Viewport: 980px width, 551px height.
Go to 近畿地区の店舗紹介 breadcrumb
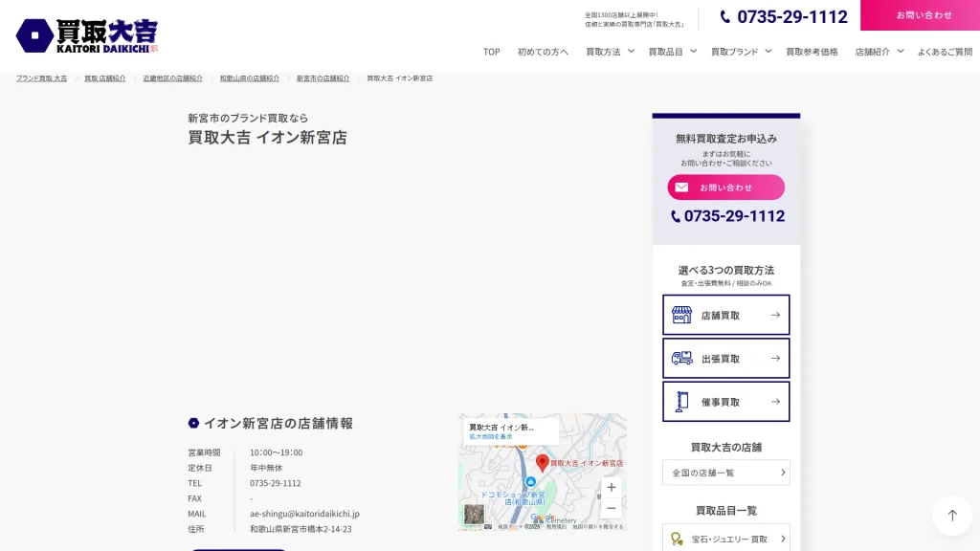172,78
